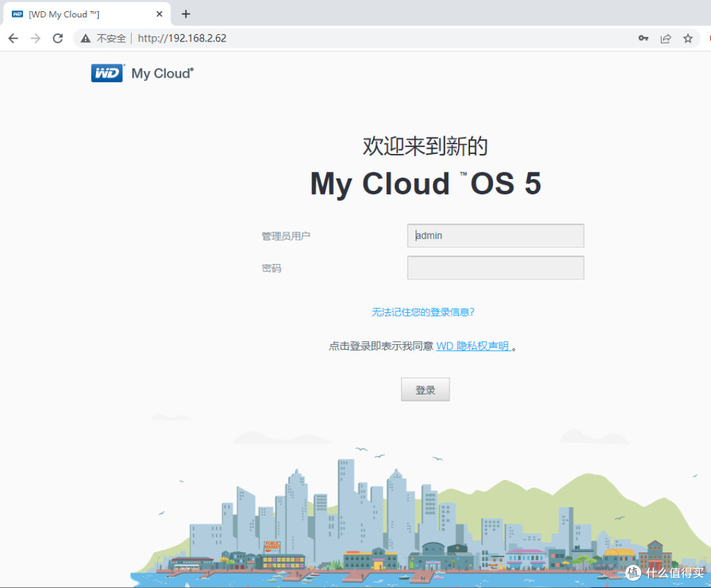Click the browser forward arrow

36,38
